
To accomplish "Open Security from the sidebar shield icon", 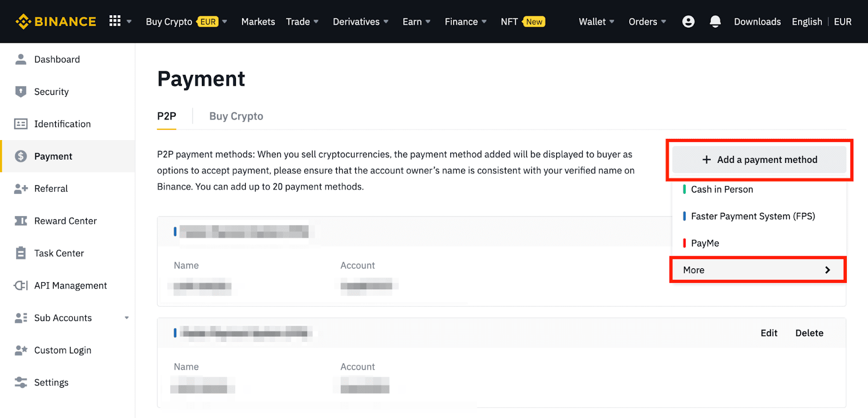I will (21, 92).
